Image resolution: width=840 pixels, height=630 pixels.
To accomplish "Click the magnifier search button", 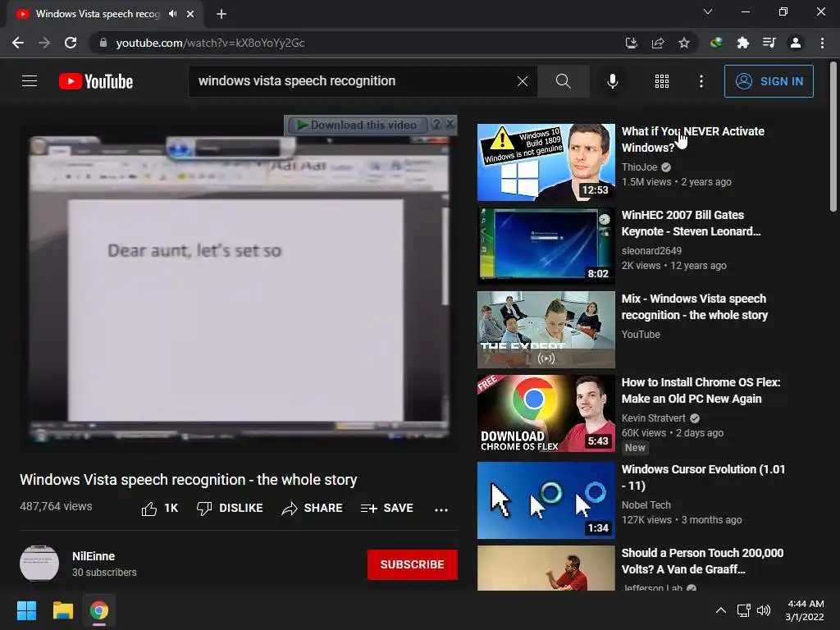I will coord(563,81).
